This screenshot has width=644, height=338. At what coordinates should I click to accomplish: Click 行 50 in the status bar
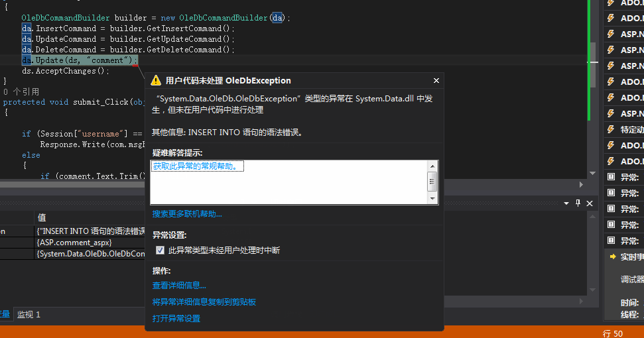(x=612, y=333)
